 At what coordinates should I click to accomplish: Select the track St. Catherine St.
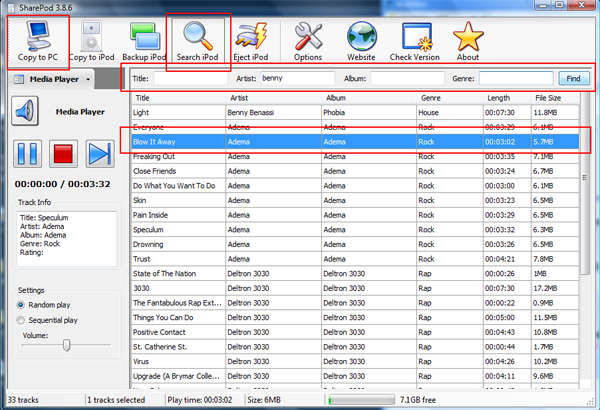(355, 347)
